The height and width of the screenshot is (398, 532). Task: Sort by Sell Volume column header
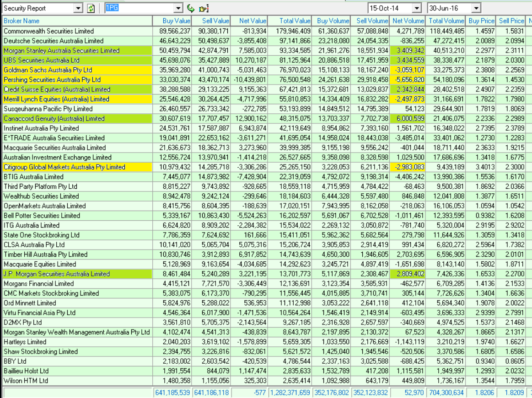coord(370,21)
